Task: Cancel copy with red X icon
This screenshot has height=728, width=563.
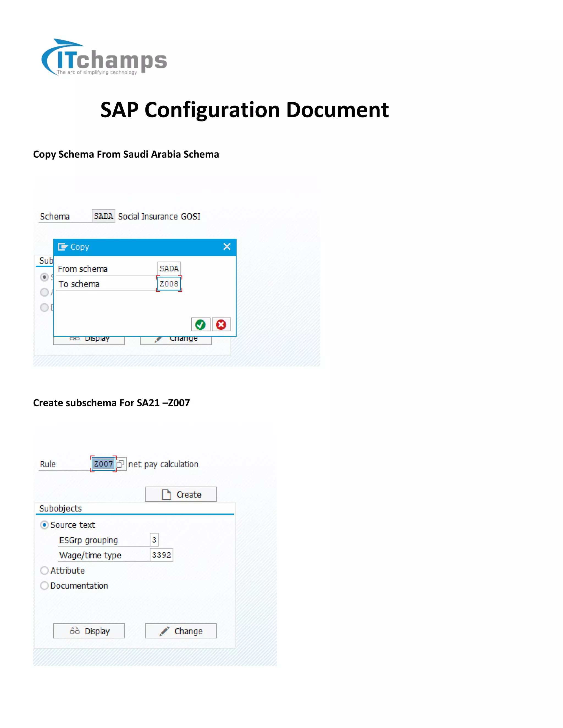Action: (221, 324)
